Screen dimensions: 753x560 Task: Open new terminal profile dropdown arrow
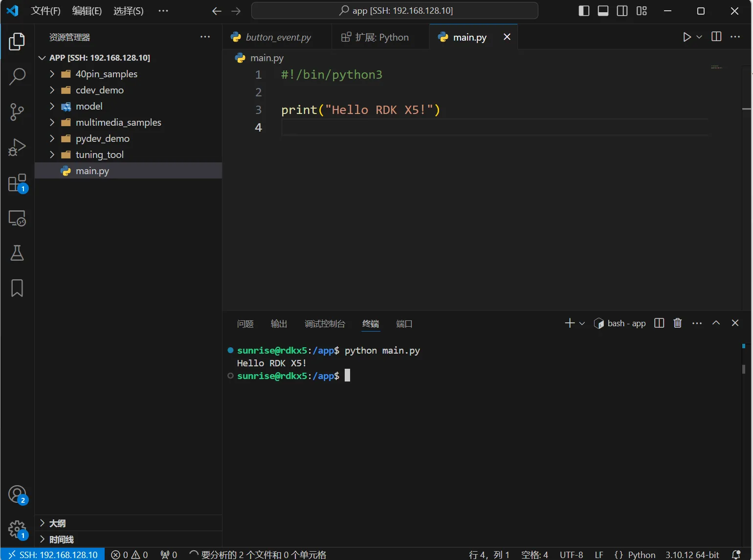click(582, 324)
